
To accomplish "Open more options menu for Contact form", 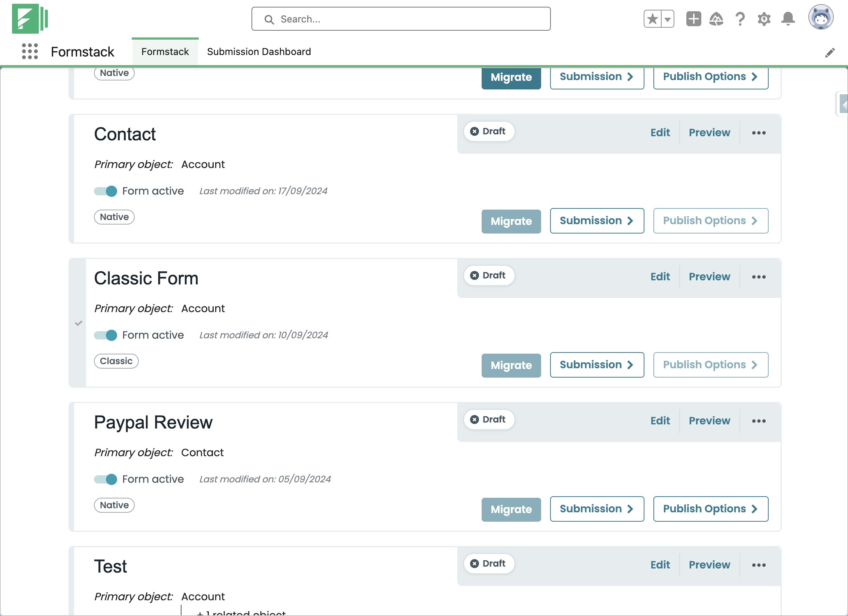I will pyautogui.click(x=759, y=133).
